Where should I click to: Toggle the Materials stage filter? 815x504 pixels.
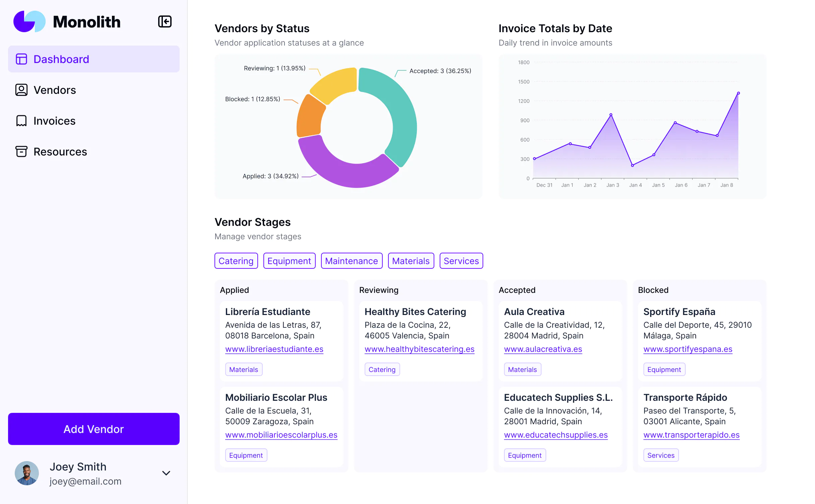pyautogui.click(x=411, y=261)
